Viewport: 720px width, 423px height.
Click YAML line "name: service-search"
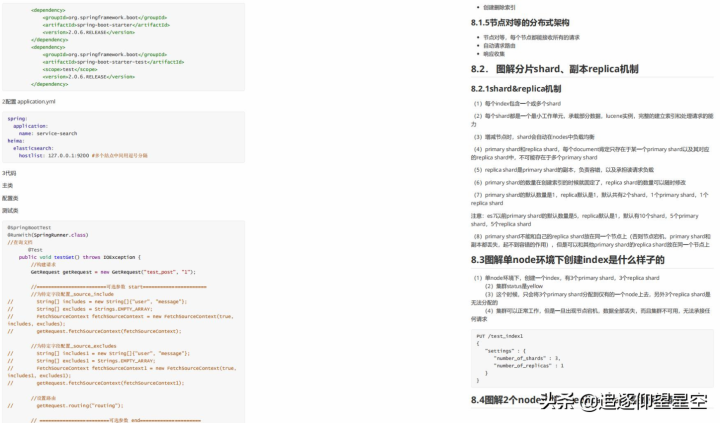click(48, 133)
